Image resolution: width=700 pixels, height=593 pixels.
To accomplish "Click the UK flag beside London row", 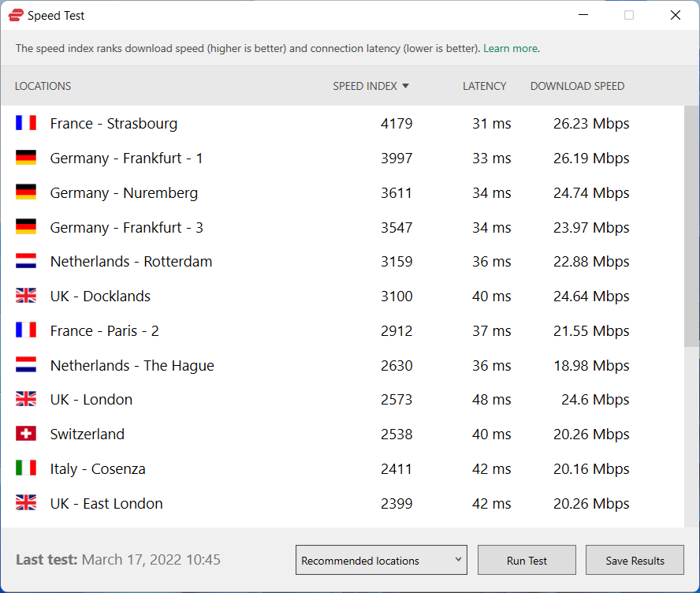I will [26, 399].
